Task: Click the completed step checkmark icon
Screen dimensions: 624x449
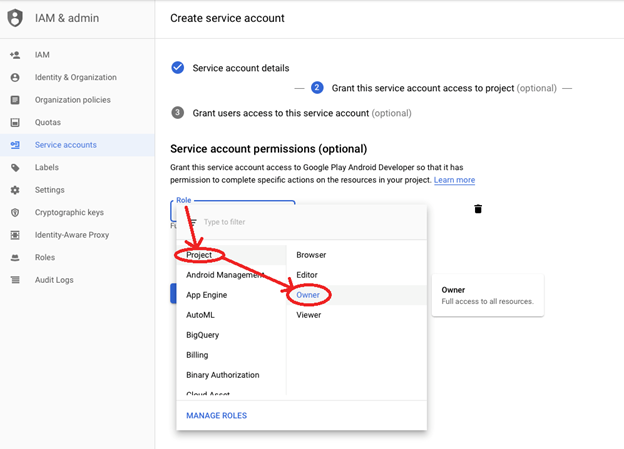Action: (x=177, y=68)
